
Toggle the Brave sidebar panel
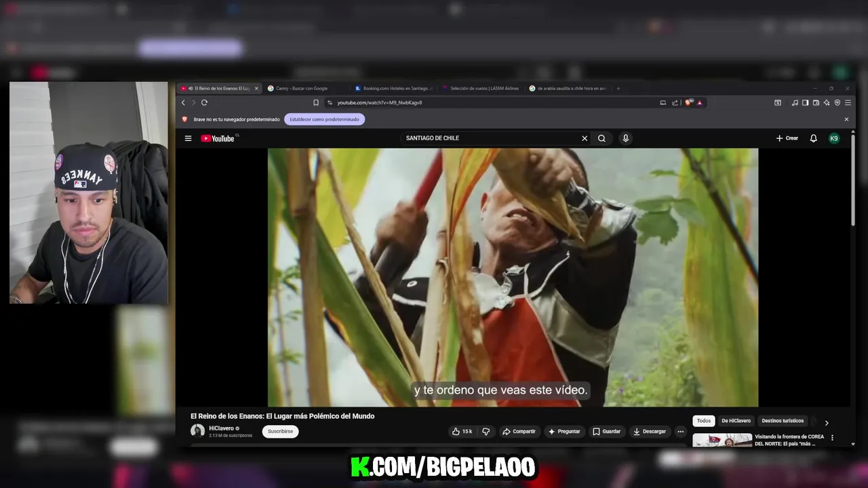point(805,102)
